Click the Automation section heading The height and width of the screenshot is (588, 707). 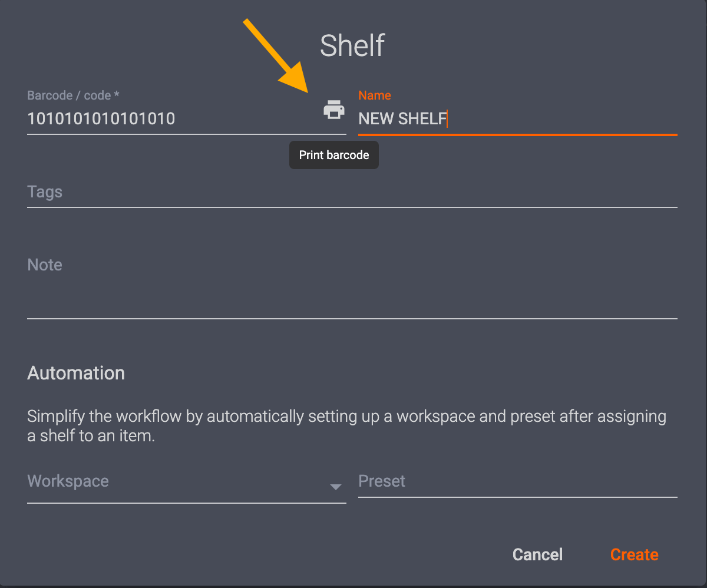(x=75, y=372)
